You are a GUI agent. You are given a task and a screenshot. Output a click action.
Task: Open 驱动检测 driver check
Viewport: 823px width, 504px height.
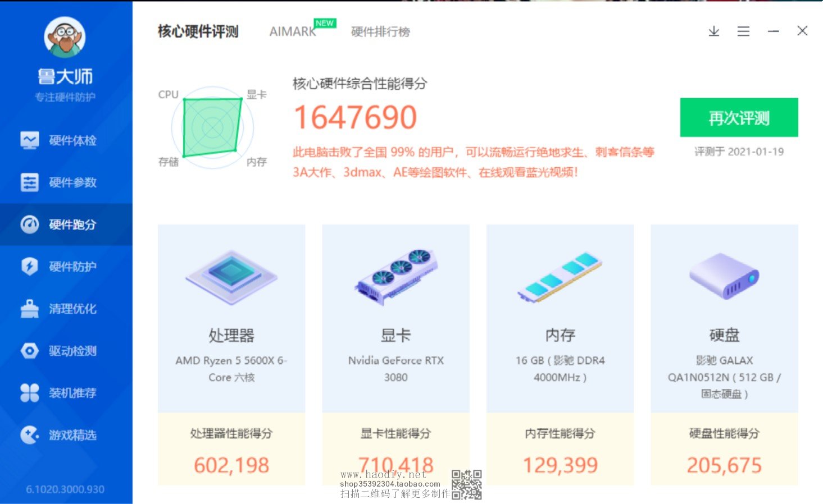[66, 351]
